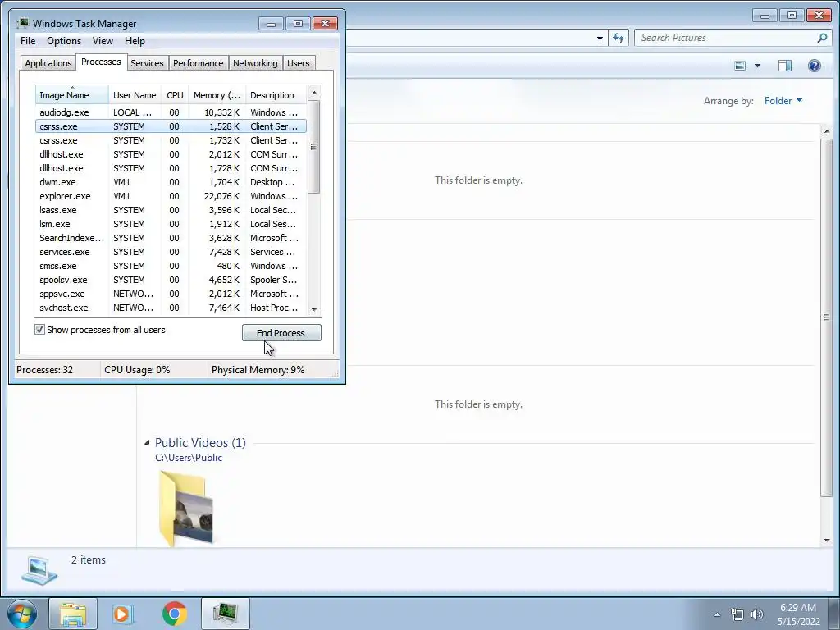Sort by CPU column header
Viewport: 840px width, 630px height.
pos(175,95)
